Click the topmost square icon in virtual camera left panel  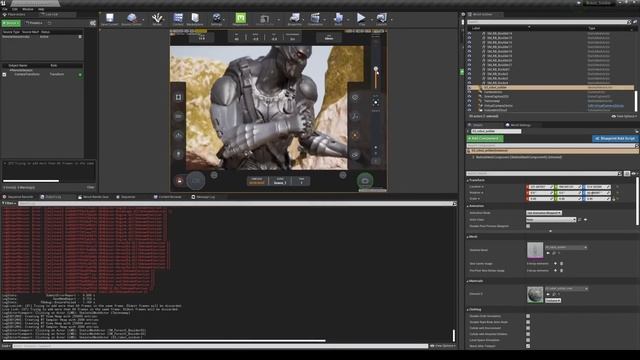click(x=178, y=97)
